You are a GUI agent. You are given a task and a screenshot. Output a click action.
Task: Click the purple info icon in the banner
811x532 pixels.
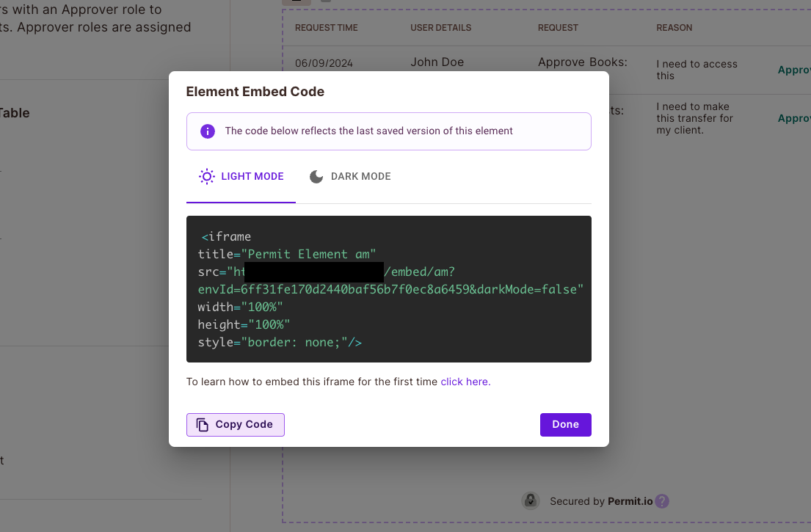(208, 131)
